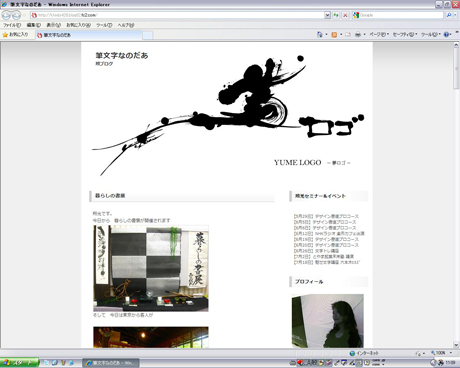Expand the 100% zoom level dropdown
The height and width of the screenshot is (368, 460).
[x=442, y=353]
